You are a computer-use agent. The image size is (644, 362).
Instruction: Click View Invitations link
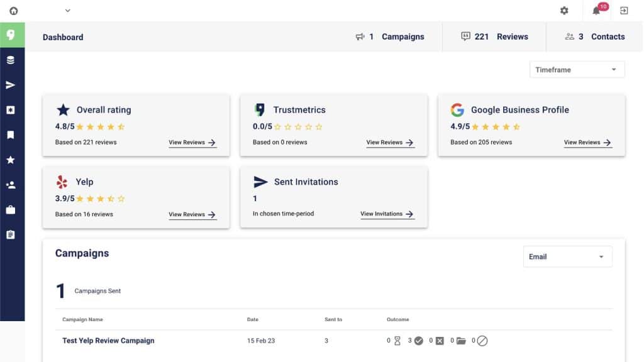click(387, 214)
